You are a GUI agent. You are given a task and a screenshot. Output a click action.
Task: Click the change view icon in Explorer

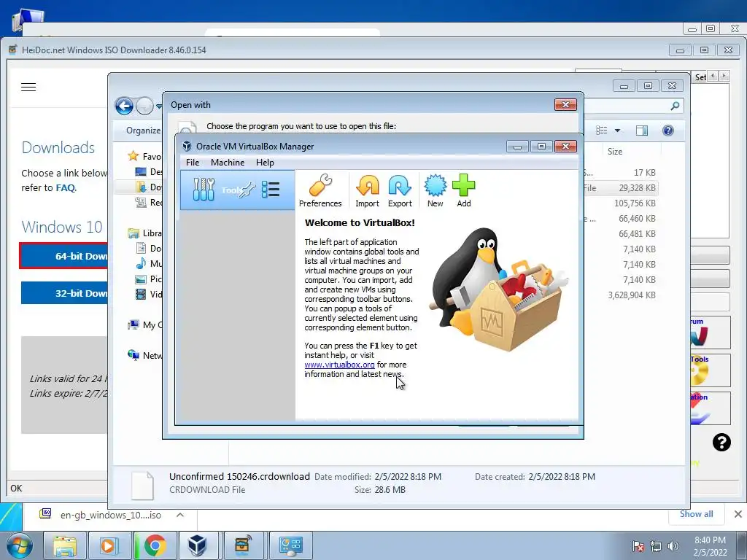(602, 131)
